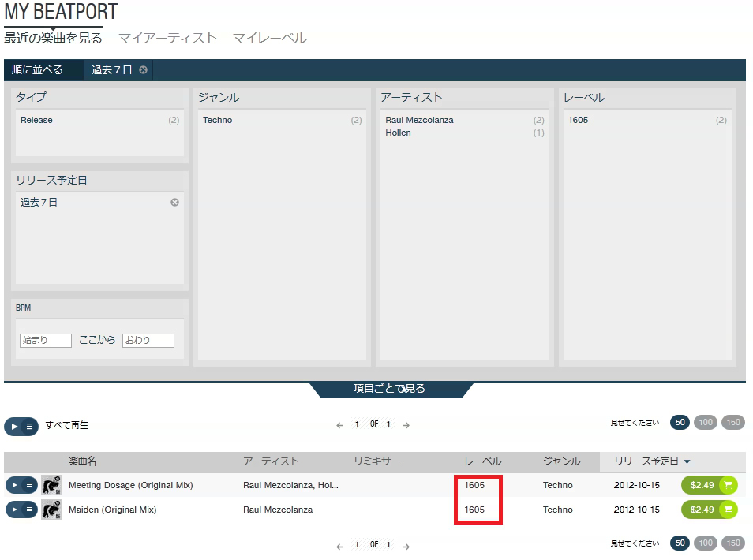753x560 pixels.
Task: Click 2012-10-15 date in Maiden row
Action: 637,510
